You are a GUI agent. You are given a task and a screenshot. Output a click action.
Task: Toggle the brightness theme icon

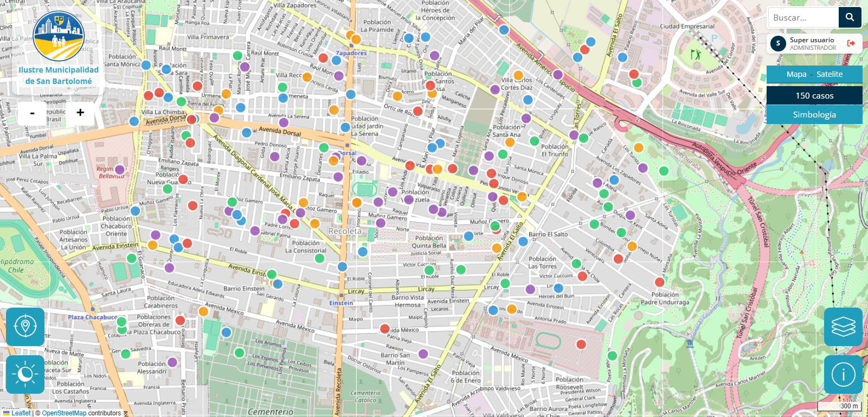tap(25, 374)
